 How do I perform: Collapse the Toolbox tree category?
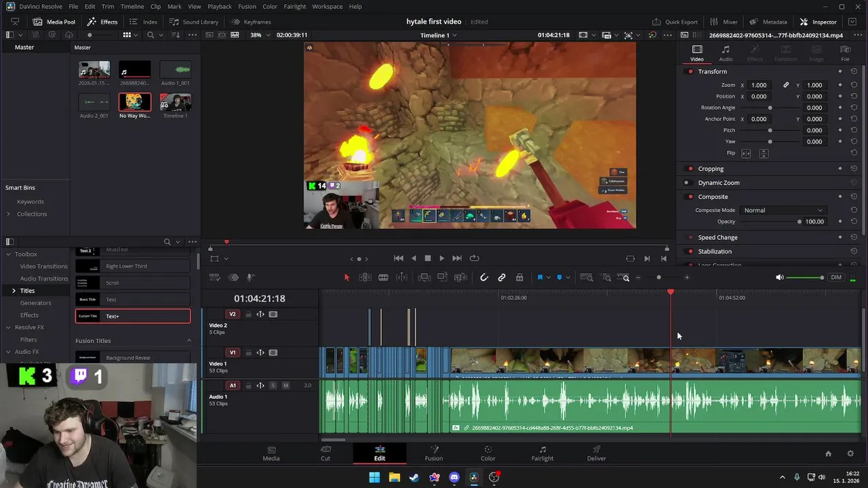tap(8, 254)
